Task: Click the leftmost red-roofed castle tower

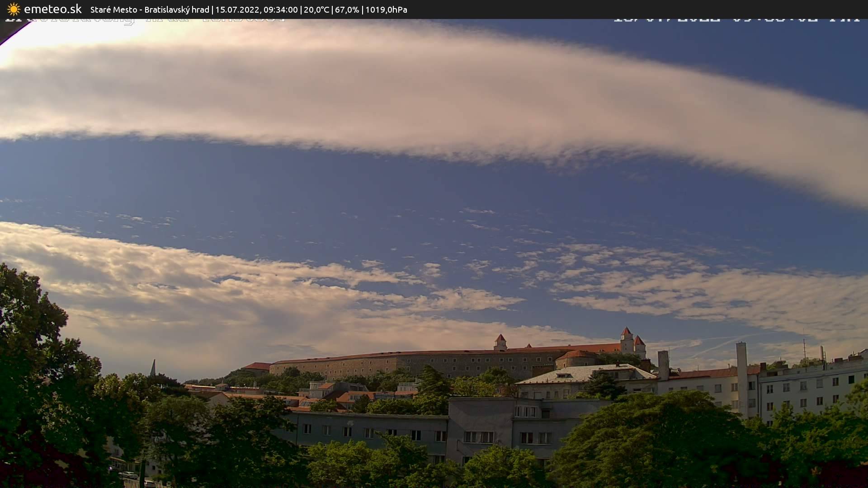Action: 500,342
